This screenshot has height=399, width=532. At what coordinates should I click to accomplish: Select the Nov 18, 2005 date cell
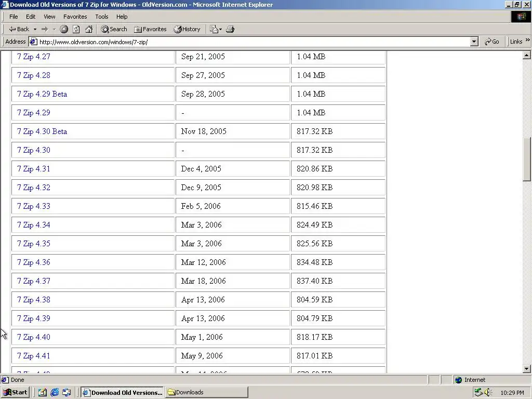tap(232, 131)
